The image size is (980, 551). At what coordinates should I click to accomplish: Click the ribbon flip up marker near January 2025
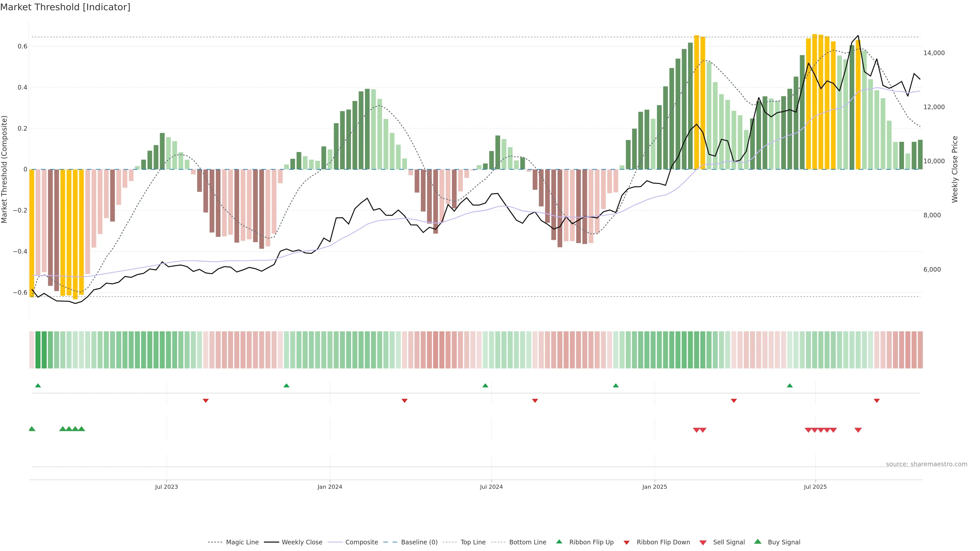click(616, 386)
